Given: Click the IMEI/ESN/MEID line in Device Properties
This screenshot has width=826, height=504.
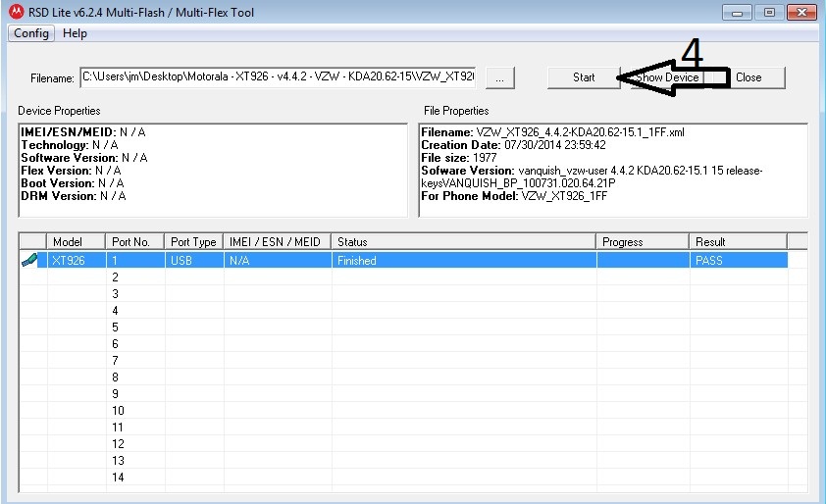Looking at the screenshot, I should point(83,132).
